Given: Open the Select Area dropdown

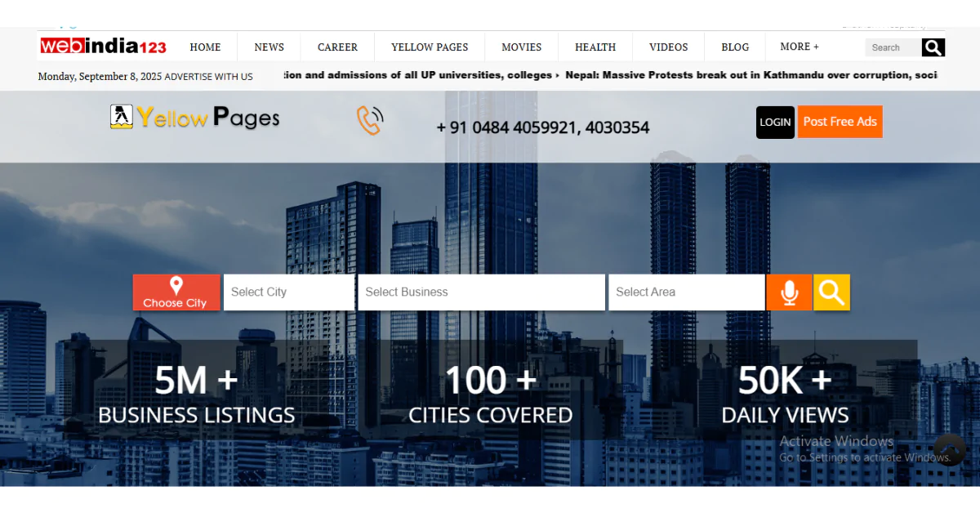Looking at the screenshot, I should (686, 292).
